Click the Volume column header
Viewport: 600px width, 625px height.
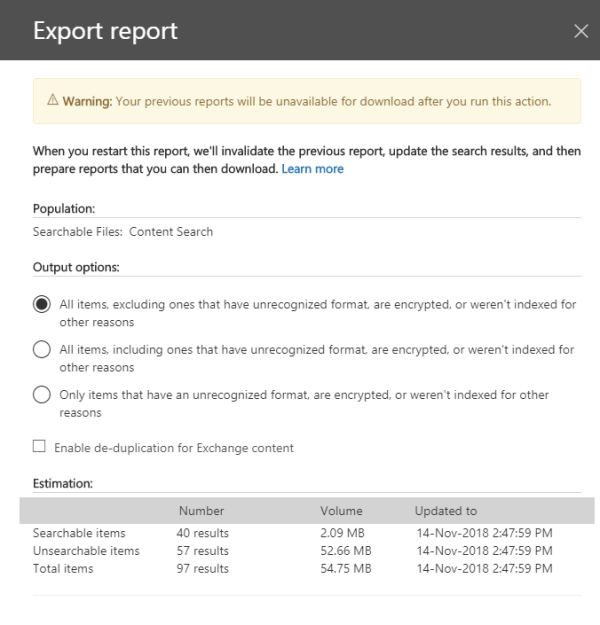[341, 511]
